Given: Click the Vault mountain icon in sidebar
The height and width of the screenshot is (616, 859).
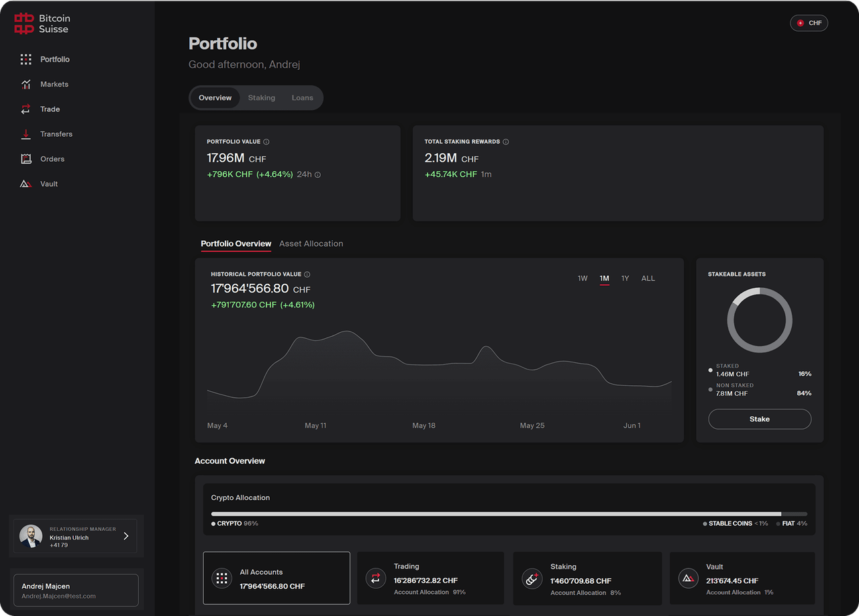Looking at the screenshot, I should point(26,184).
